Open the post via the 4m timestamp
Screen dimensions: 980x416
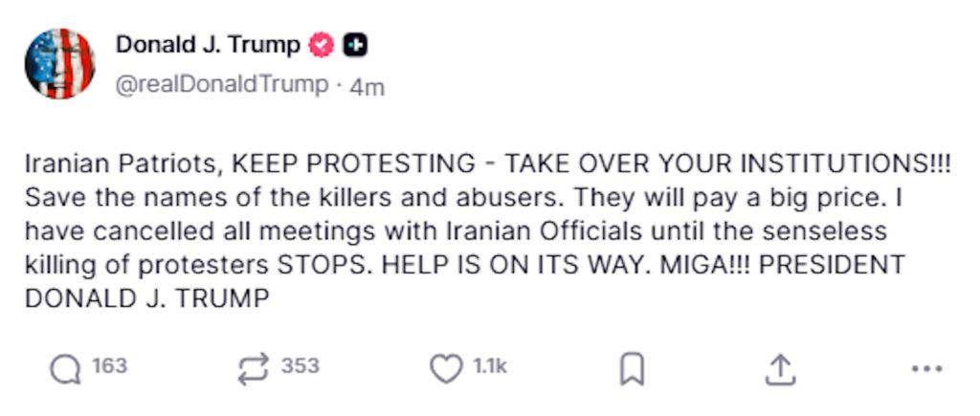[x=367, y=86]
